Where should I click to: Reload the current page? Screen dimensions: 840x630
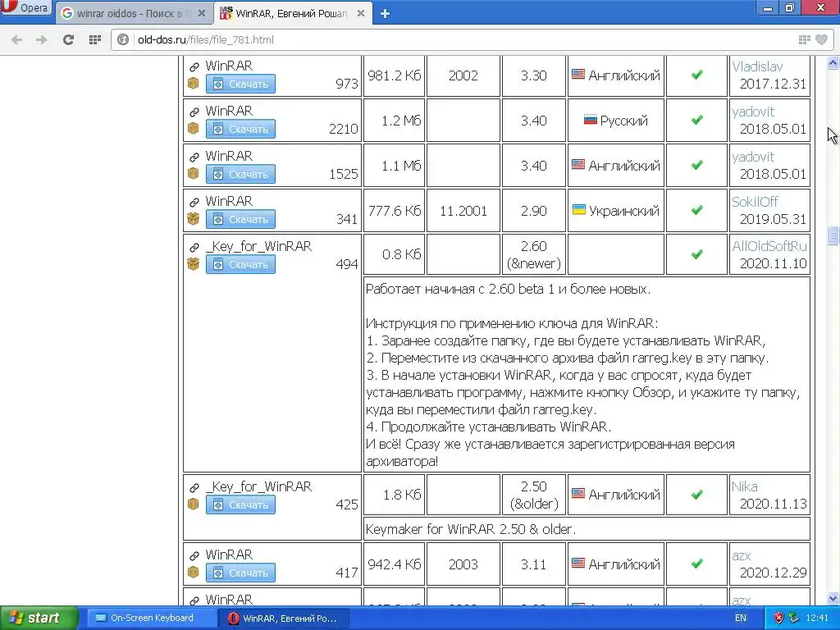click(68, 39)
